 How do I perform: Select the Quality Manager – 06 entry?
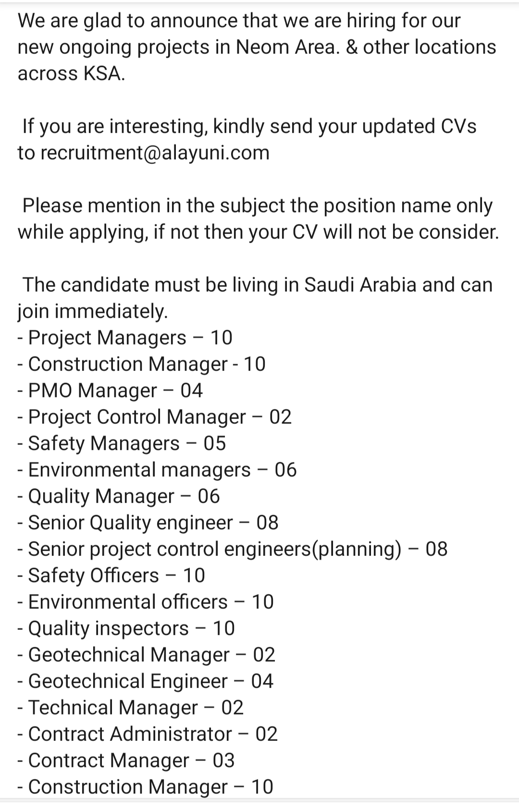coord(119,496)
